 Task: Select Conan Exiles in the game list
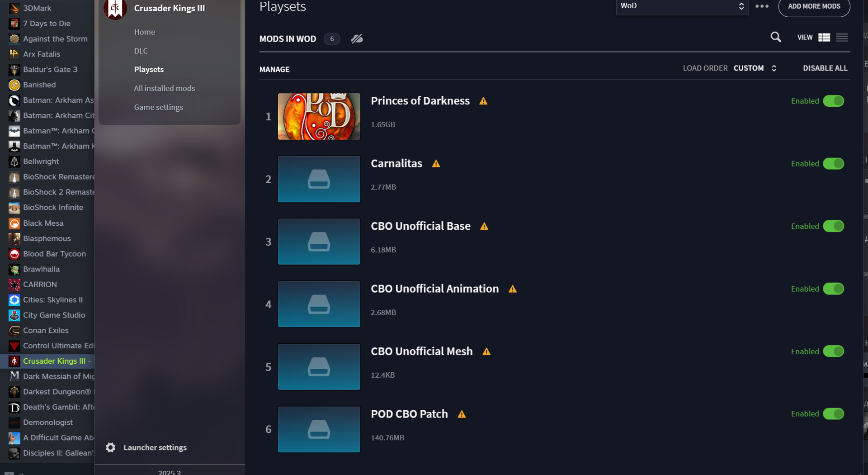[46, 331]
